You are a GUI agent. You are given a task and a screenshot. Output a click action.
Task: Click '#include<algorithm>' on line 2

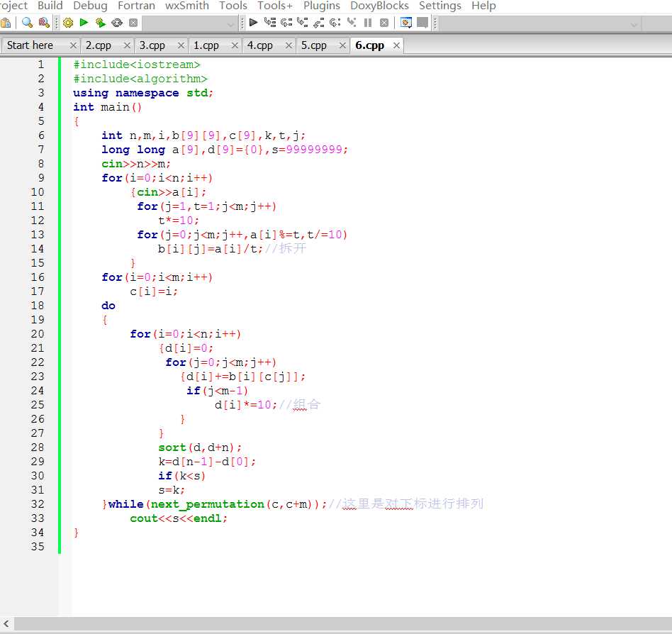[x=140, y=79]
